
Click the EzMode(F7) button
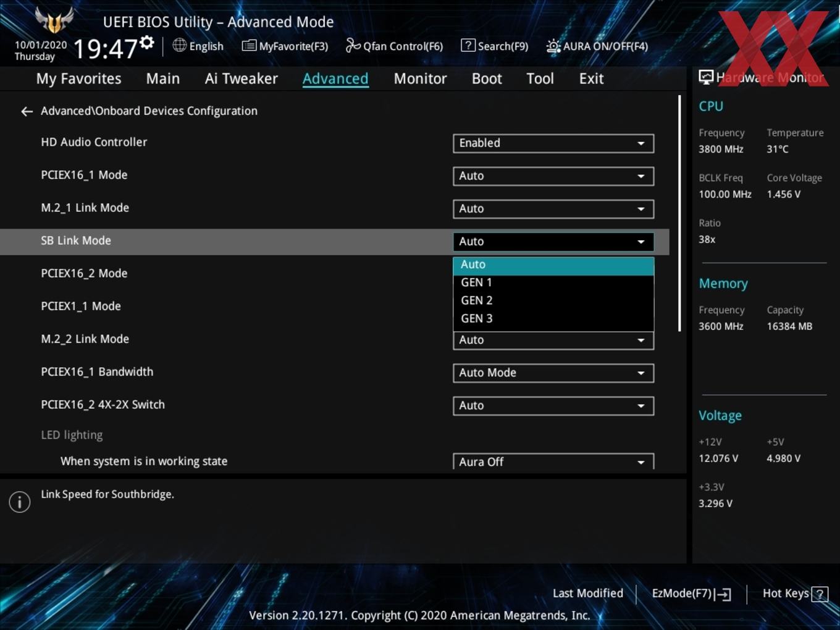[691, 594]
